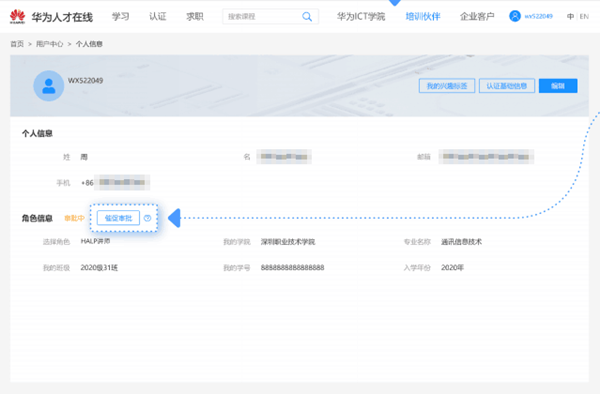Click 个人信息 in the breadcrumb
Viewport: 600px width, 394px height.
(89, 44)
